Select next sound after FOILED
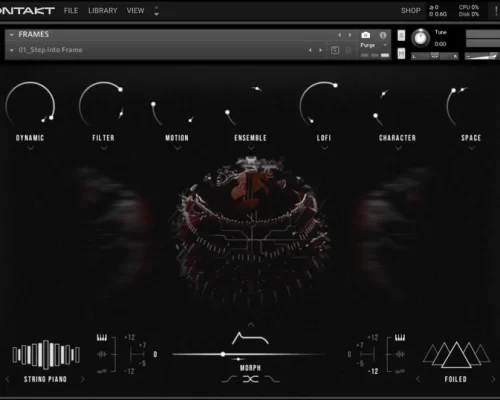 pos(494,379)
